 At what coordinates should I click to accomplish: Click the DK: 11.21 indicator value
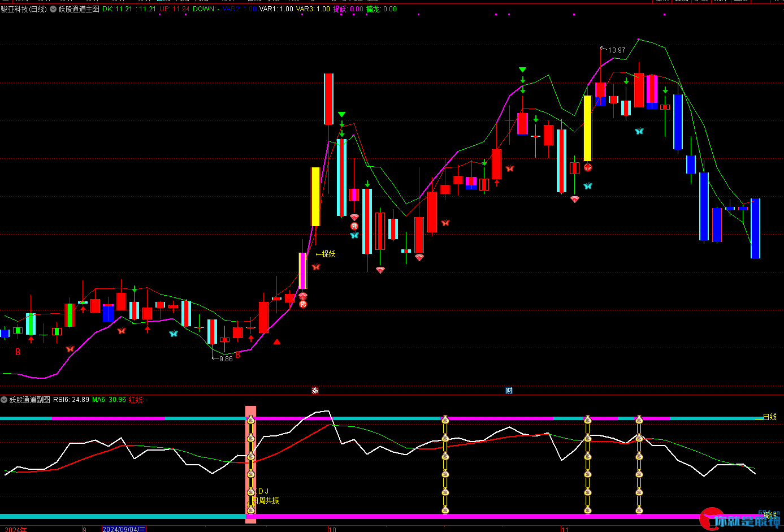tap(118, 9)
